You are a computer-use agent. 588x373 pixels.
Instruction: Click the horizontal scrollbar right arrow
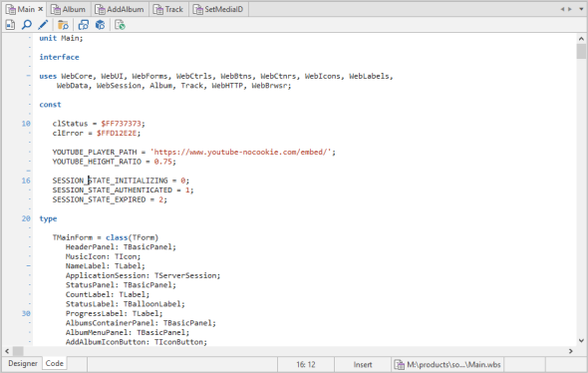click(x=570, y=351)
